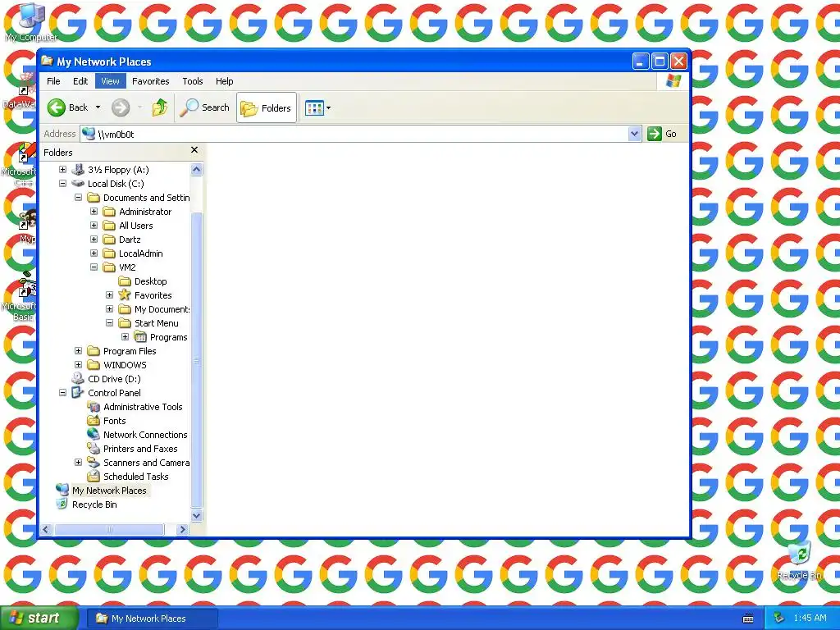Expand the Dartz folder node
Screen dimensions: 840x630
(x=94, y=239)
